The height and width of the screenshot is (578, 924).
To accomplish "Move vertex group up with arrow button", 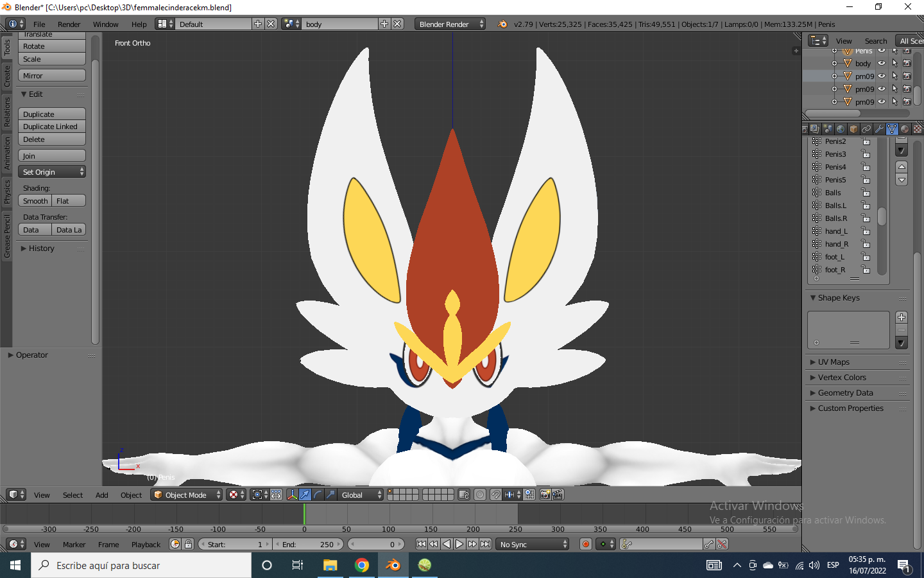I will (x=902, y=167).
